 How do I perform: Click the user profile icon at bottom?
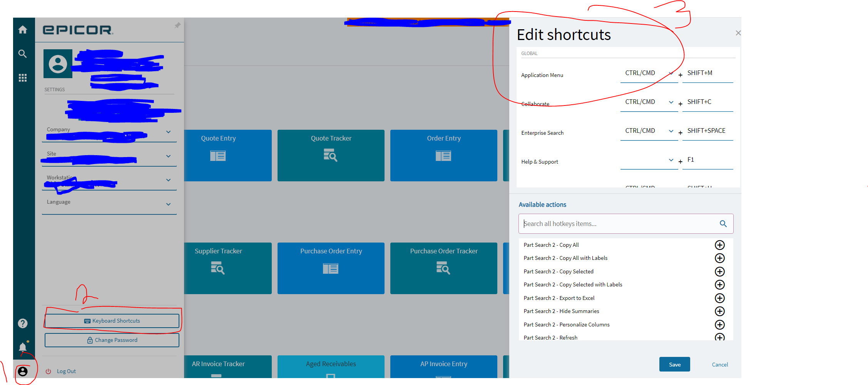coord(23,371)
